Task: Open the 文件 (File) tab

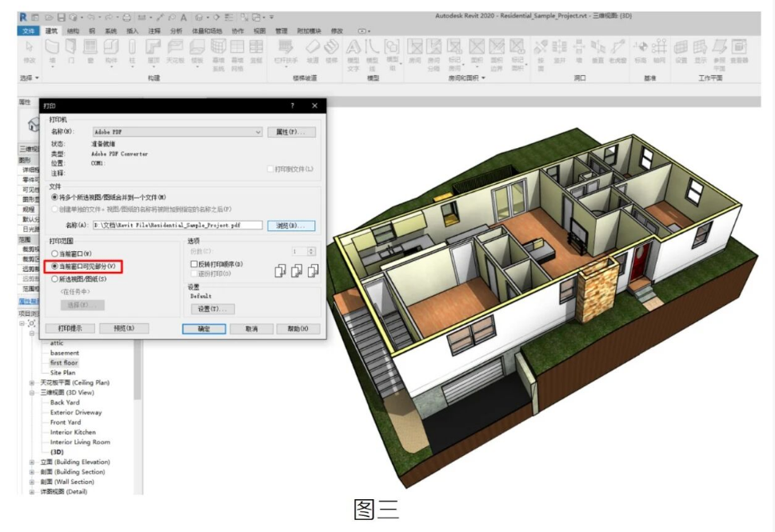Action: click(29, 30)
